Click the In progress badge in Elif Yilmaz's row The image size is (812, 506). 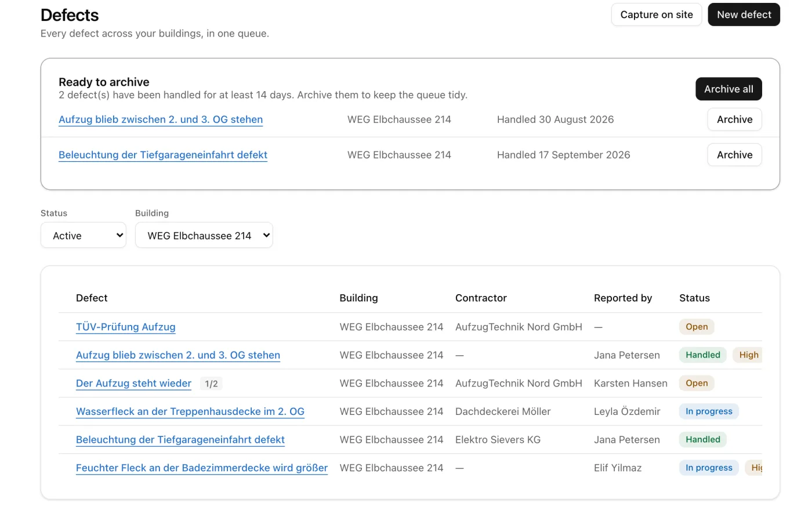point(709,468)
